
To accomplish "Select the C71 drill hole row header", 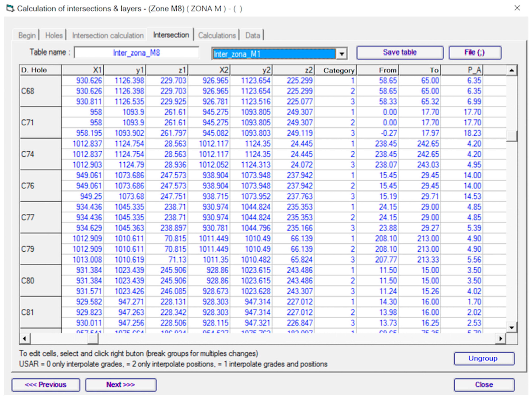I will click(40, 123).
